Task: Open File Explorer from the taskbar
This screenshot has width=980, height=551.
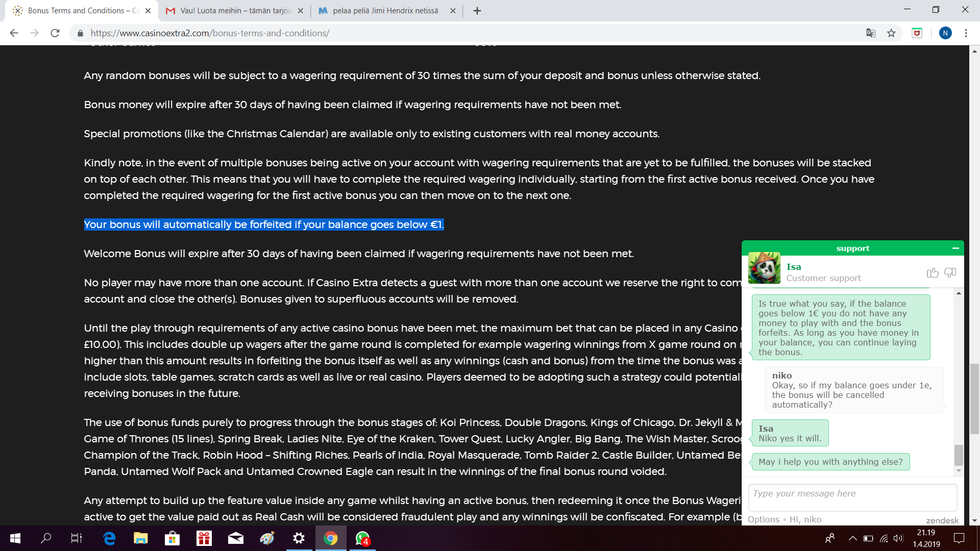Action: tap(141, 538)
